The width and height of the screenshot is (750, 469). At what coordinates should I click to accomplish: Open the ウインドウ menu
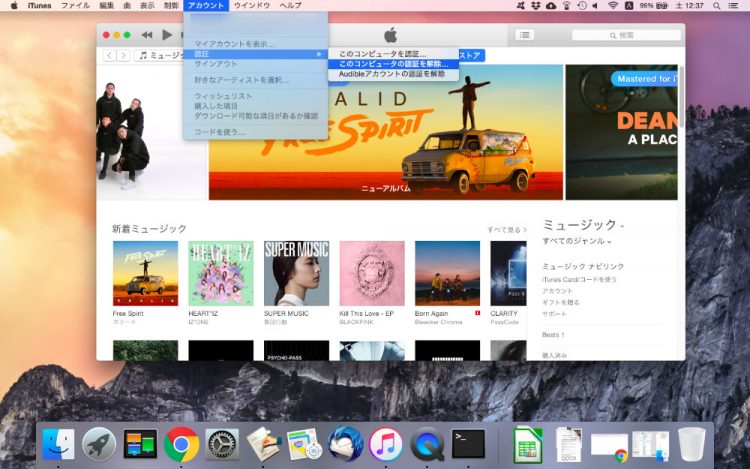tap(252, 6)
